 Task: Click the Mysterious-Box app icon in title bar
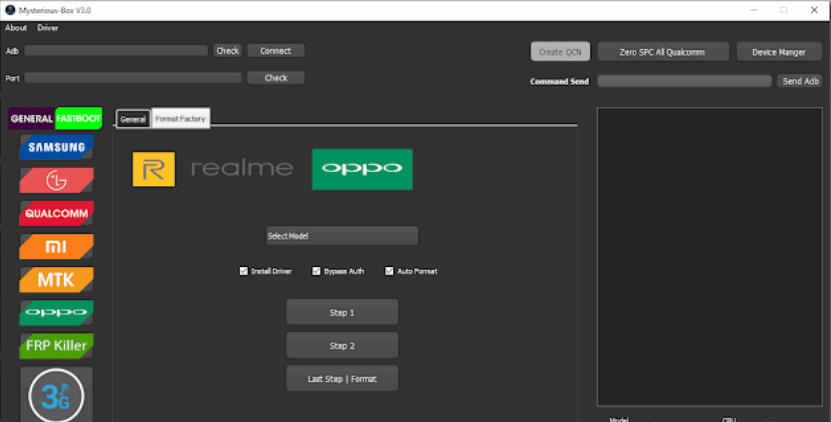pyautogui.click(x=10, y=10)
